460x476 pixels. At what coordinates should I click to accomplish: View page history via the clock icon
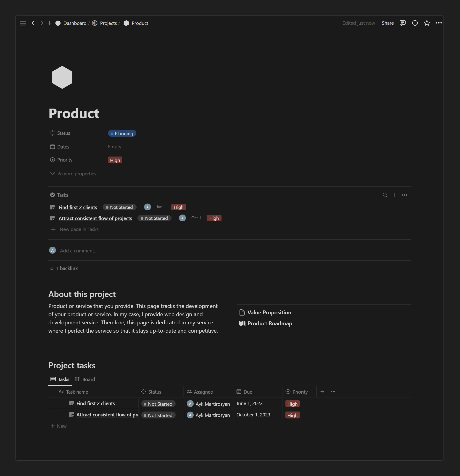click(415, 23)
